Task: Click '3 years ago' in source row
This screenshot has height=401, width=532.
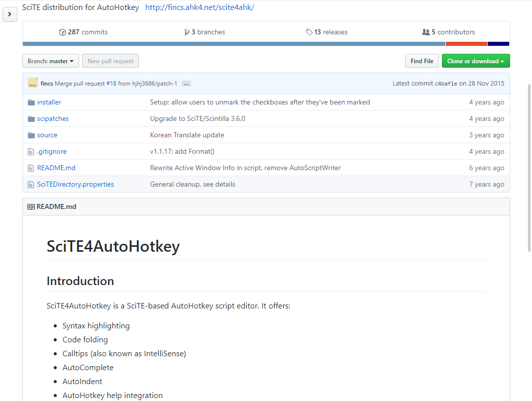Action: (x=487, y=135)
